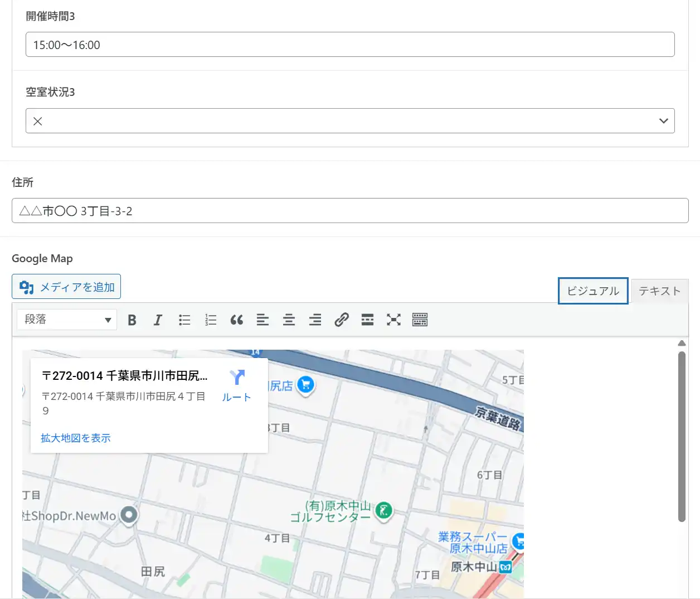Toggle the extra toolbar row
The image size is (700, 599).
click(x=420, y=320)
